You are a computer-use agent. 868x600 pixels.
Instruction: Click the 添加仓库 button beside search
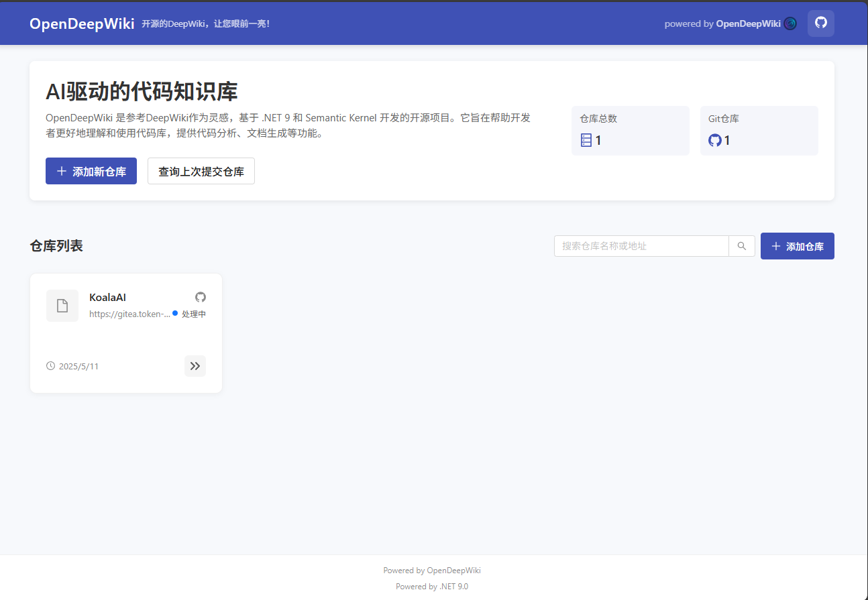click(x=798, y=246)
